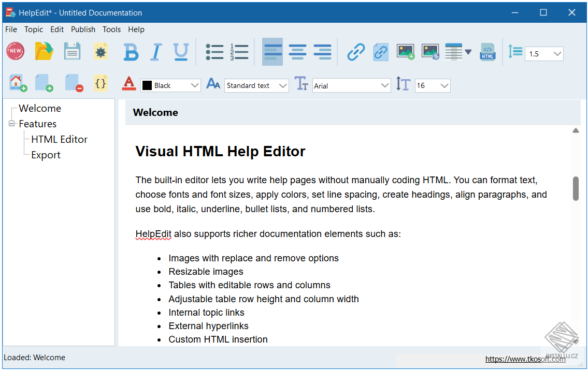Click the black color swatch
This screenshot has width=588, height=370.
[x=147, y=85]
